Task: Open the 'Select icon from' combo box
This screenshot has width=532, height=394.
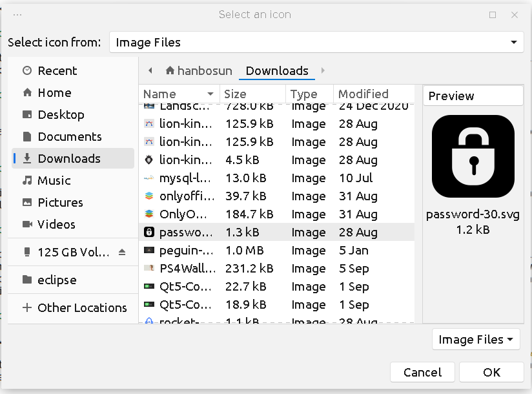Action: (316, 43)
